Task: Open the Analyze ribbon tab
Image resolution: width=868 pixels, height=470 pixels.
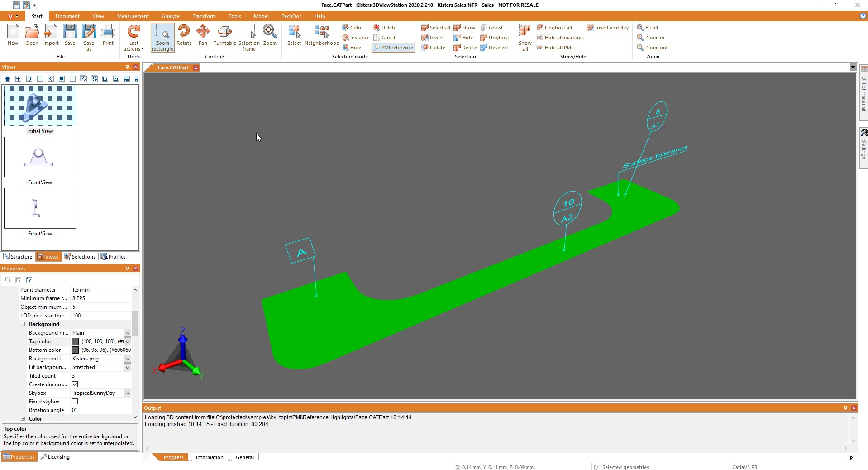Action: tap(171, 16)
